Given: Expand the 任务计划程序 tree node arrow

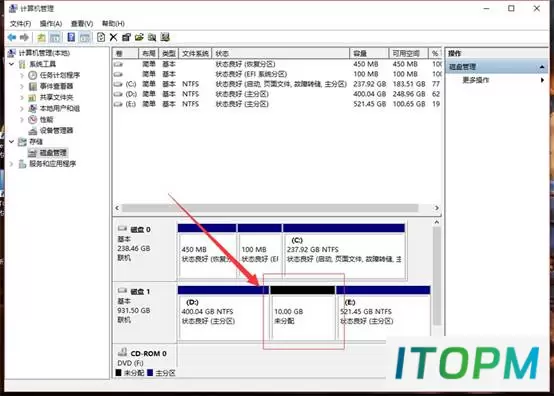Looking at the screenshot, I should (x=22, y=75).
